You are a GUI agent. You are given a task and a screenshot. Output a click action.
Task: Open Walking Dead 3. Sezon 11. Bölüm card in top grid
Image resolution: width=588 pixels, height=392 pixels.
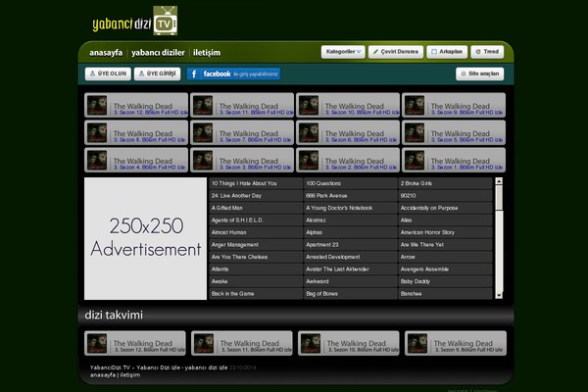point(242,106)
